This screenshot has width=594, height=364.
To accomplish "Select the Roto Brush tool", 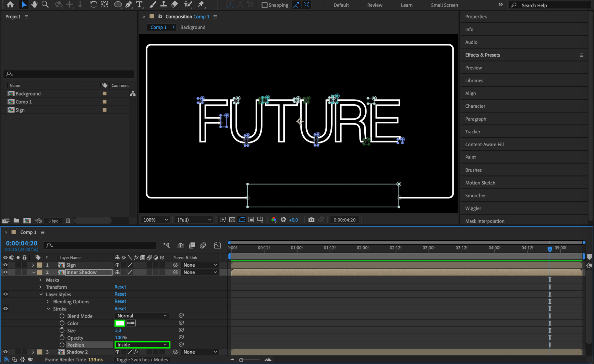I will [x=188, y=4].
